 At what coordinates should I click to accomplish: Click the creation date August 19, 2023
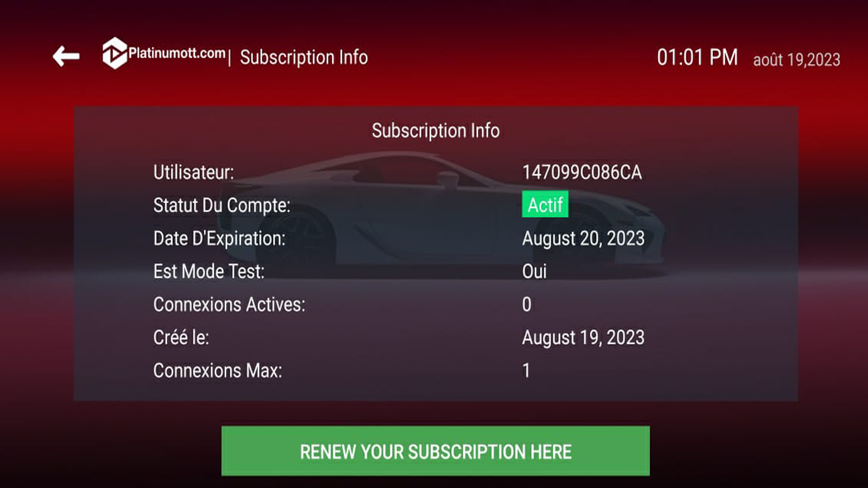583,338
